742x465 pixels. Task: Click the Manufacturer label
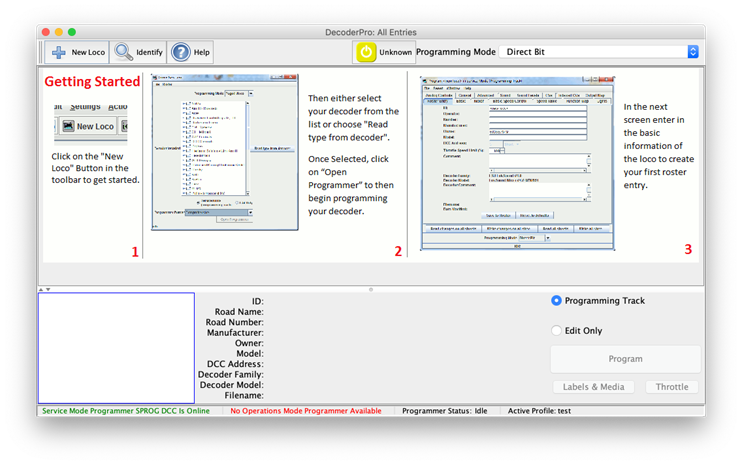(x=235, y=333)
